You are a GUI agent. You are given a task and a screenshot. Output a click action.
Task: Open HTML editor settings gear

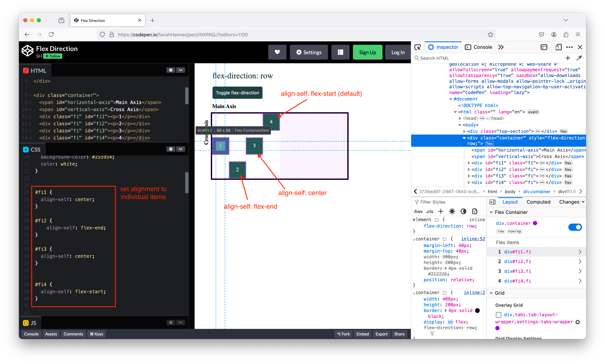pos(171,70)
